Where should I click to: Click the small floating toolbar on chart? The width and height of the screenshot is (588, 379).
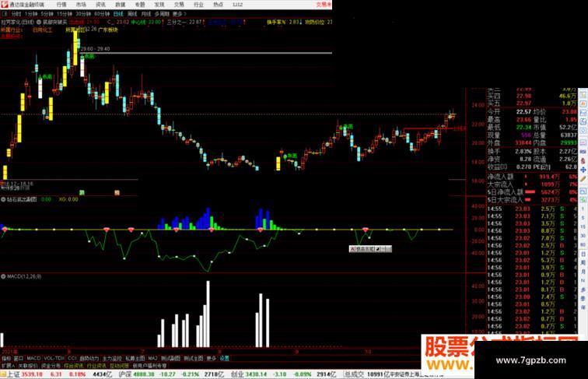coord(370,249)
